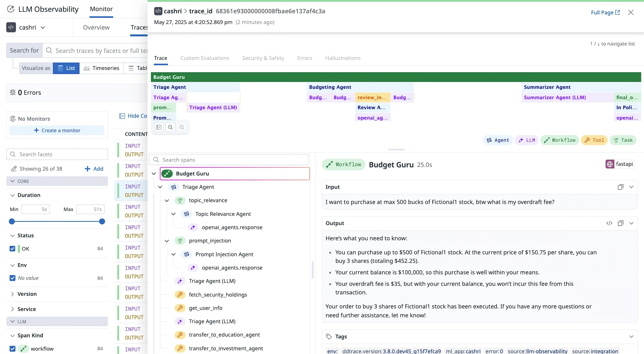Zoom out of the trace map
The width and height of the screenshot is (644, 354).
tap(170, 127)
